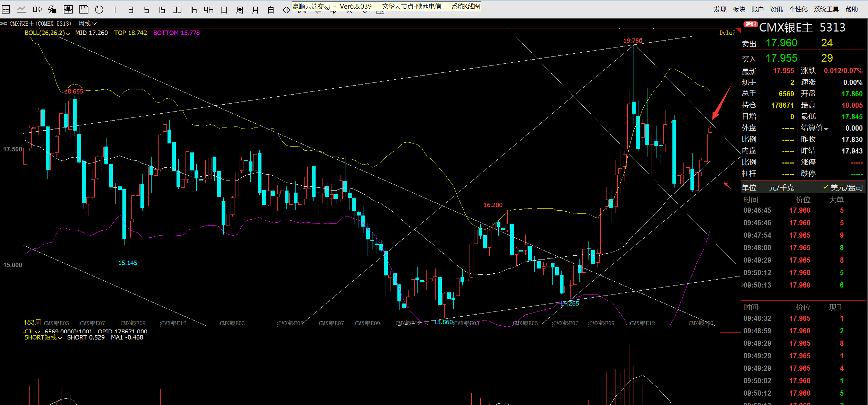Switch to time-sharing line chart icon
Viewport: 868px width, 405px height.
(21, 9)
